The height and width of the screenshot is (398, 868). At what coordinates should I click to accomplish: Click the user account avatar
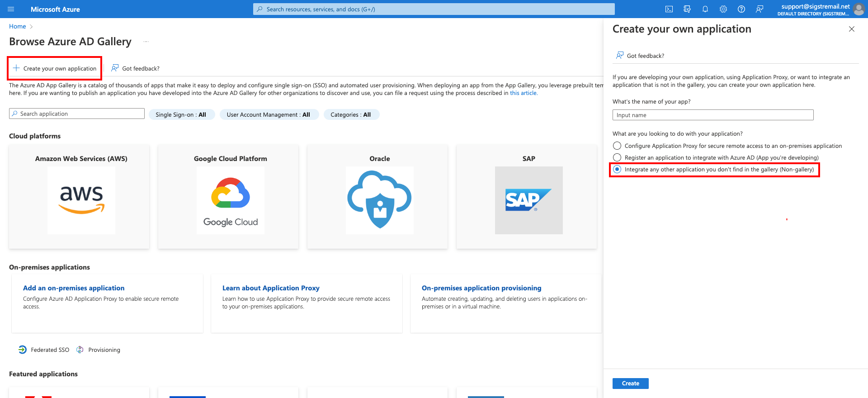[x=859, y=9]
